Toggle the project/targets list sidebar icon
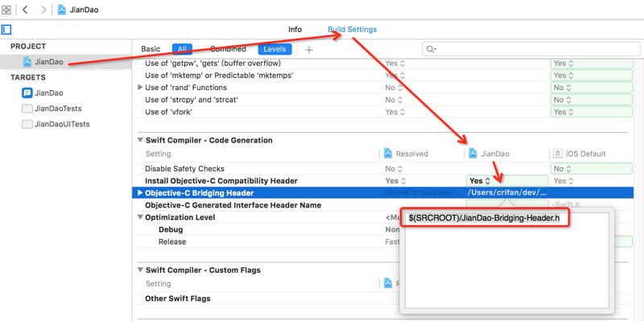644x321 pixels. [x=6, y=30]
